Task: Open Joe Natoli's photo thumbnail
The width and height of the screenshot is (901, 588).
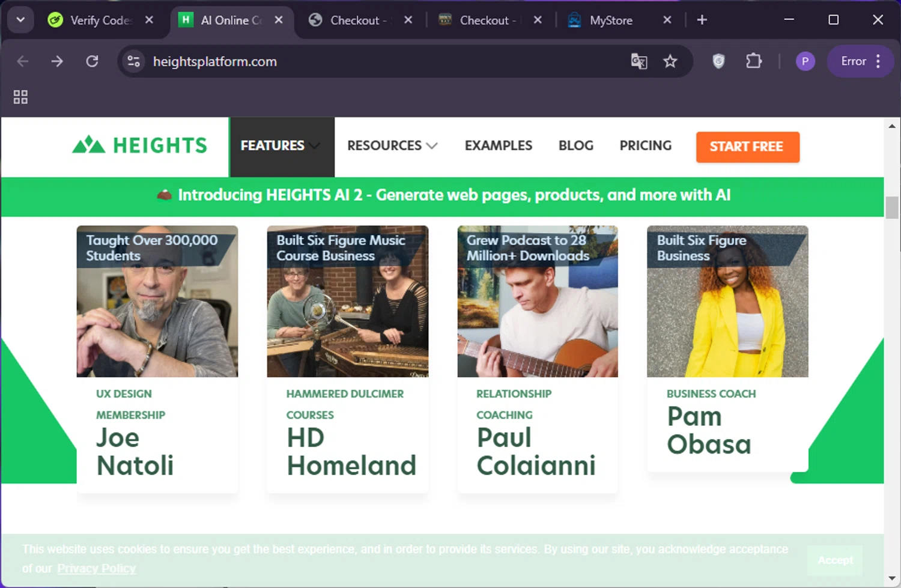Action: tap(157, 302)
